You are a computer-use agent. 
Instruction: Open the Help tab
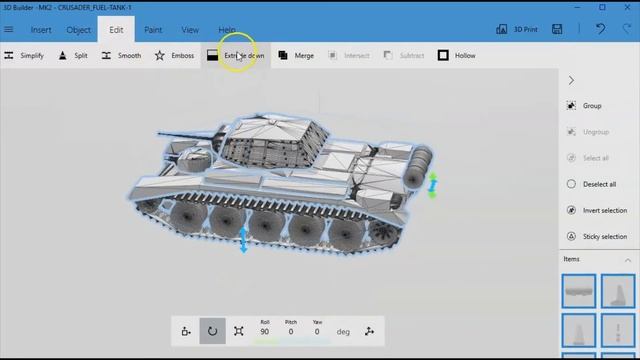(x=227, y=30)
